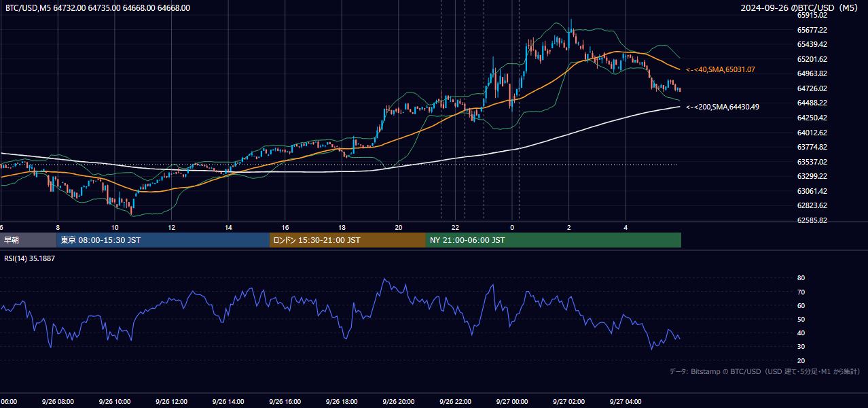Click the 9/26 14:00 bottom time label
Viewport: 868px width, 408px height.
[x=228, y=402]
